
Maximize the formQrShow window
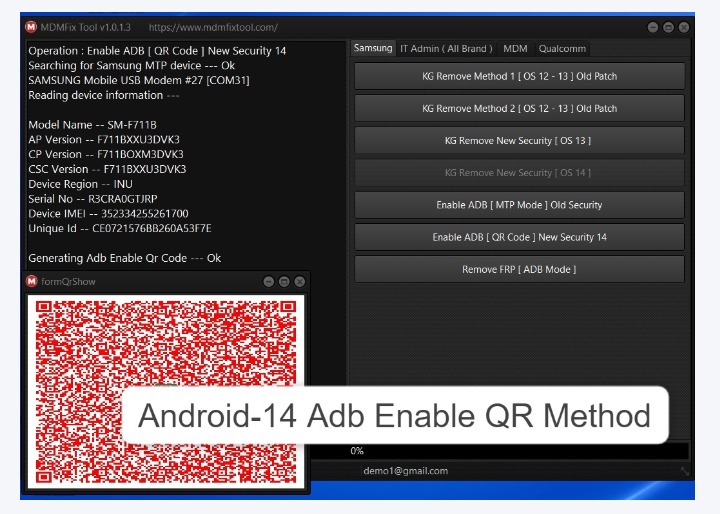tap(284, 281)
